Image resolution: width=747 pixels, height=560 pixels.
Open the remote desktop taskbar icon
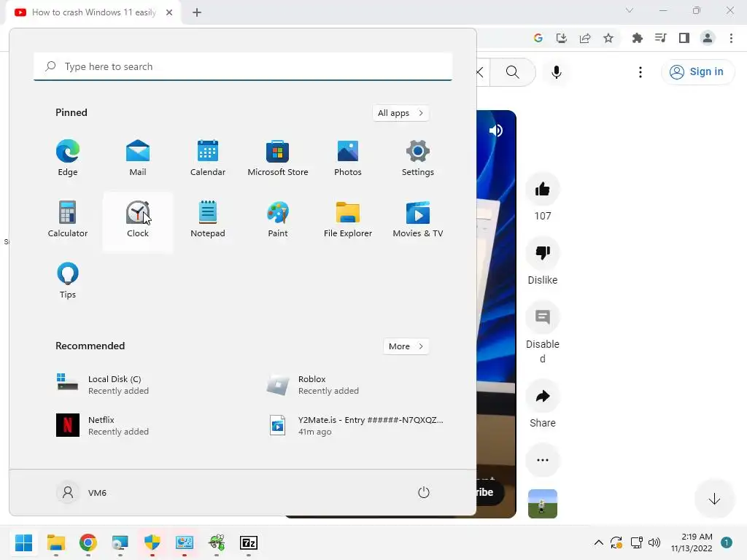pos(120,542)
